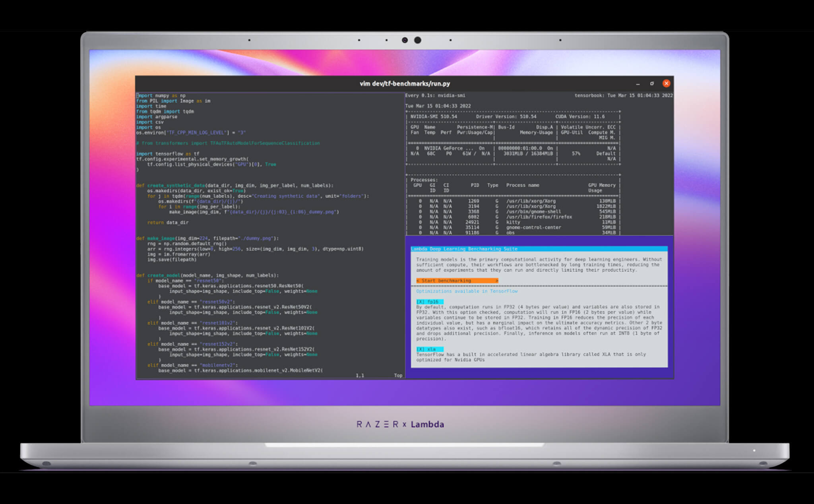
Task: Click the NVIDIA GeForce GPU name entry
Action: tap(448, 148)
